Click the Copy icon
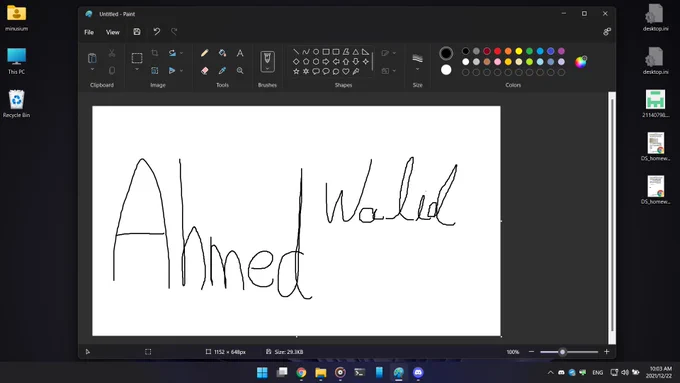Image resolution: width=680 pixels, height=383 pixels. tap(111, 70)
